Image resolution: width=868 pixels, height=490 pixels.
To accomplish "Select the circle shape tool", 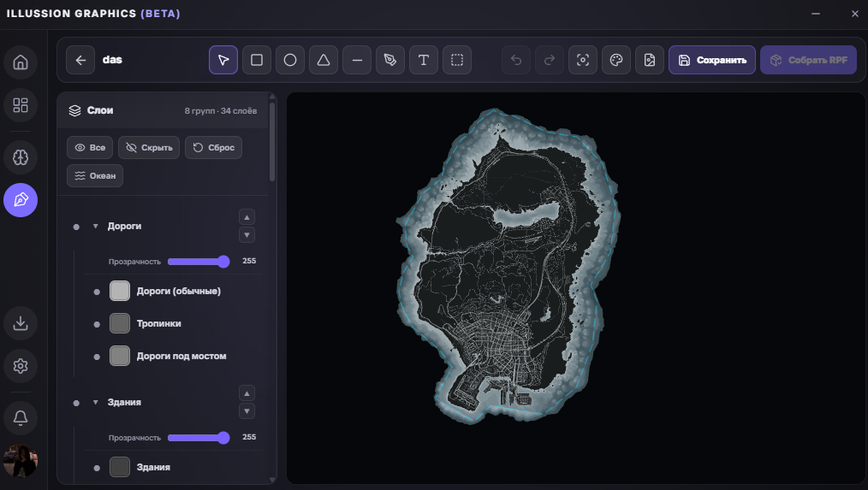I will 290,60.
